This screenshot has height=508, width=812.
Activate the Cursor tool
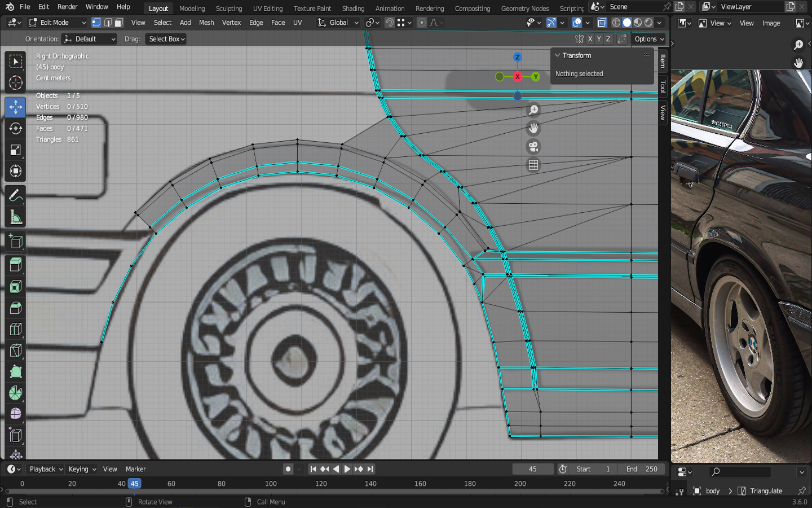pos(15,83)
